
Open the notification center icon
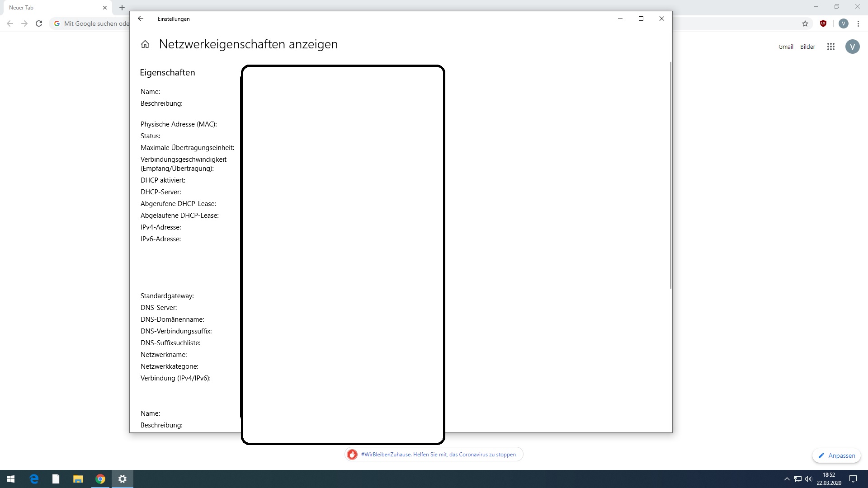click(x=853, y=479)
